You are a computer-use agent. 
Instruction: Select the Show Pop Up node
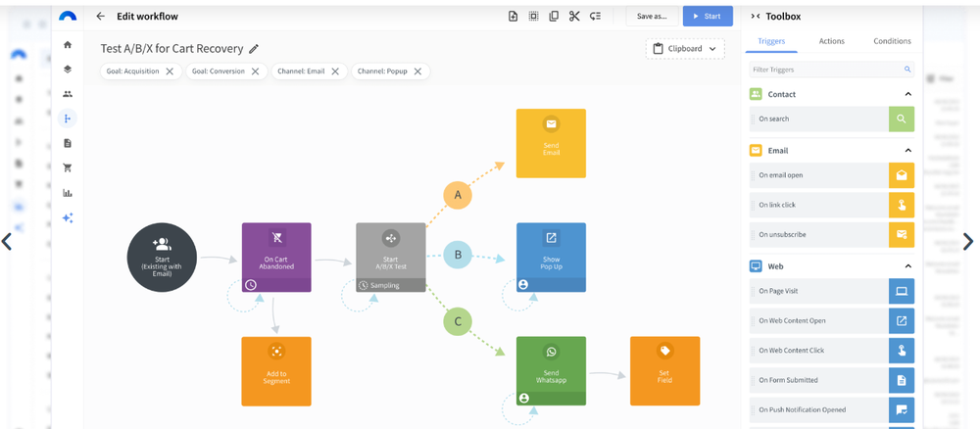point(551,258)
